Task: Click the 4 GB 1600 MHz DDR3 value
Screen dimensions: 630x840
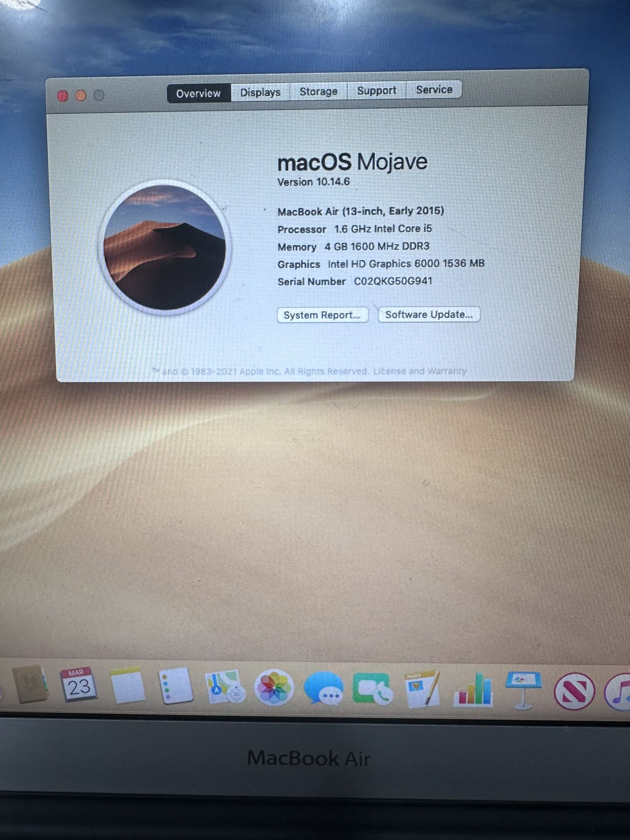Action: pos(377,246)
